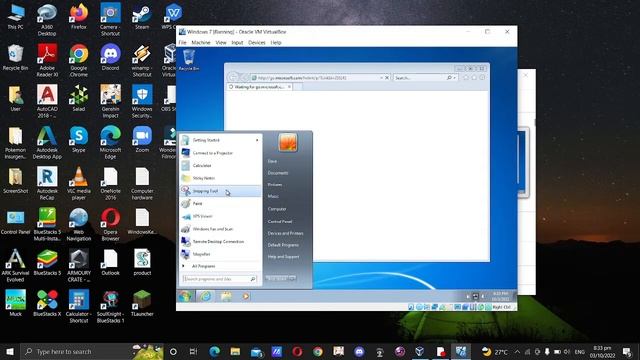This screenshot has width=640, height=360.
Task: Open AutoCAD desktop shortcut
Action: pos(47,101)
